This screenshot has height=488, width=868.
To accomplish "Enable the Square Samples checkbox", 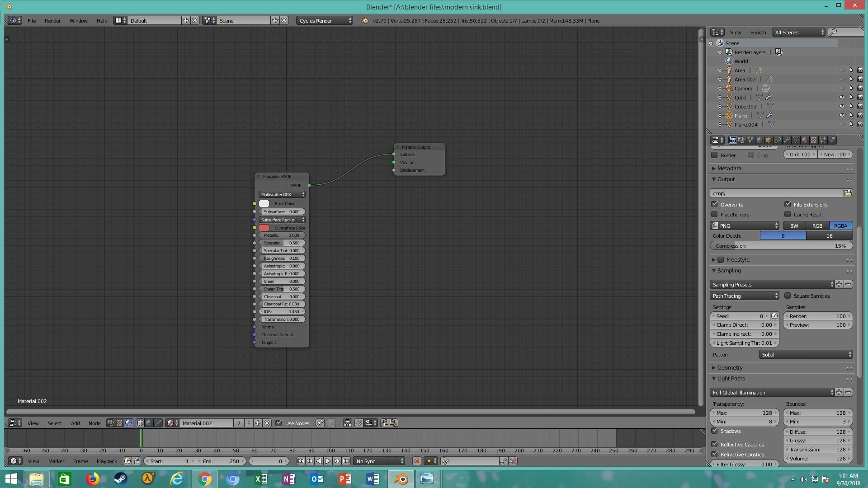I will pos(788,296).
